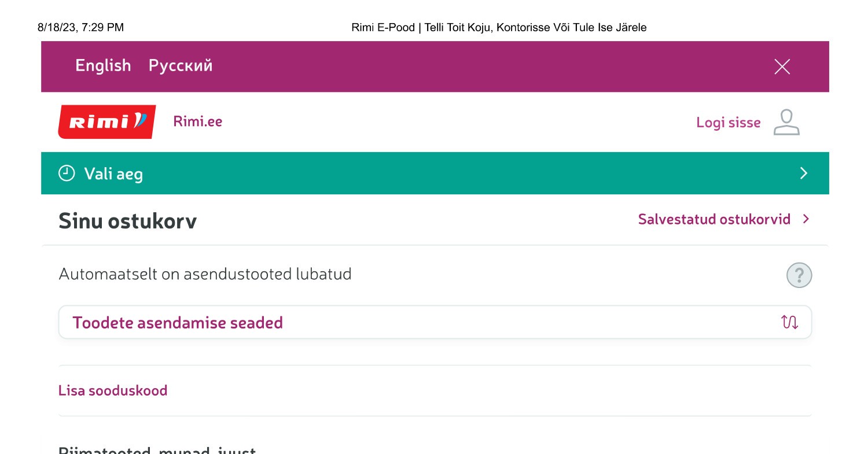The image size is (868, 454).
Task: Click the Piimatooted, munad, juust category heading
Action: (x=157, y=450)
